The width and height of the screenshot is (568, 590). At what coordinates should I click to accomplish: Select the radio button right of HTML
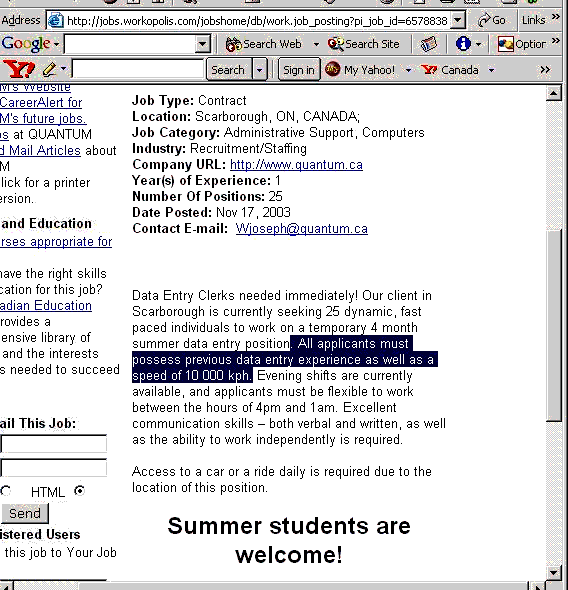tap(79, 491)
